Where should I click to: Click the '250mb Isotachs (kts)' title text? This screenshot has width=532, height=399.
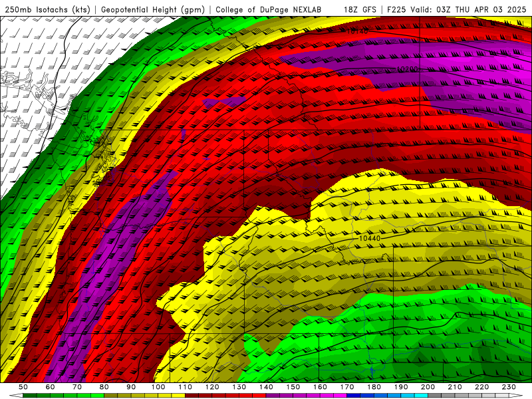tap(47, 10)
